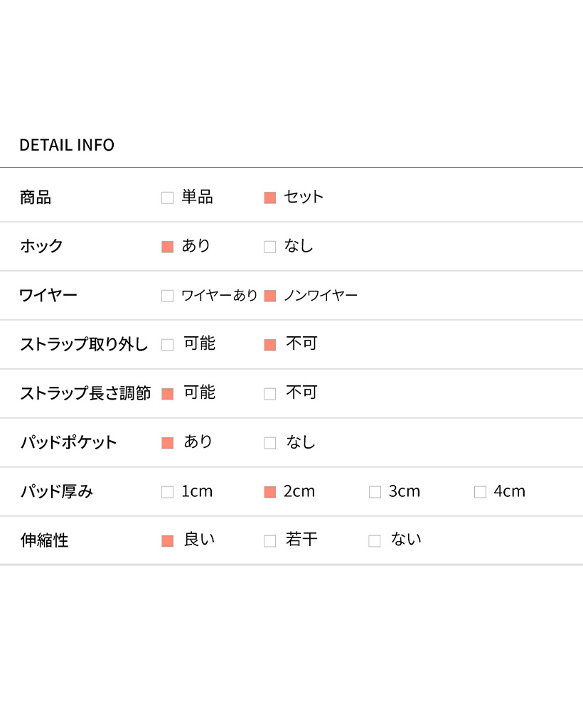Toggle 伸縮性 良い checkbox
The height and width of the screenshot is (728, 583).
(168, 541)
